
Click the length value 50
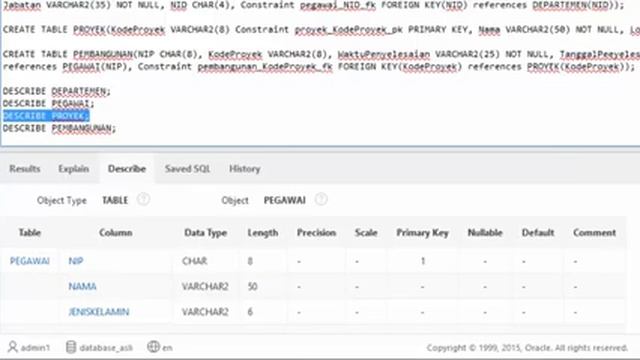tap(252, 286)
